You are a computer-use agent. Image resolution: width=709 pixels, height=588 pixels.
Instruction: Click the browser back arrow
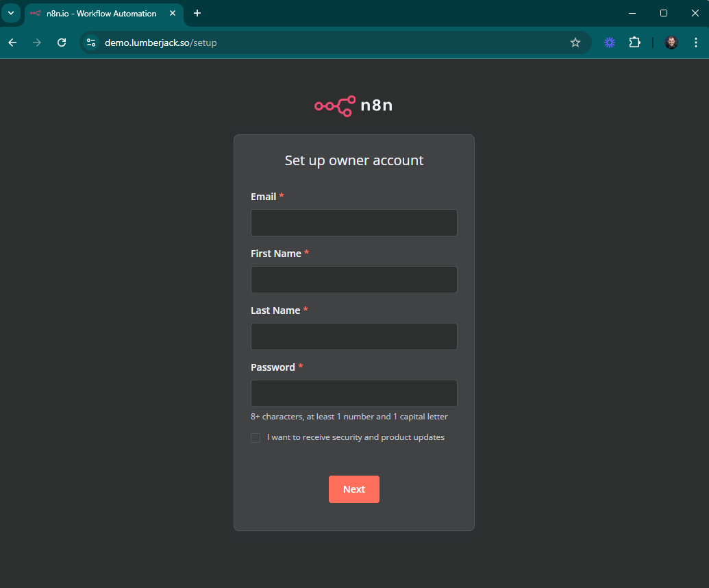point(12,42)
